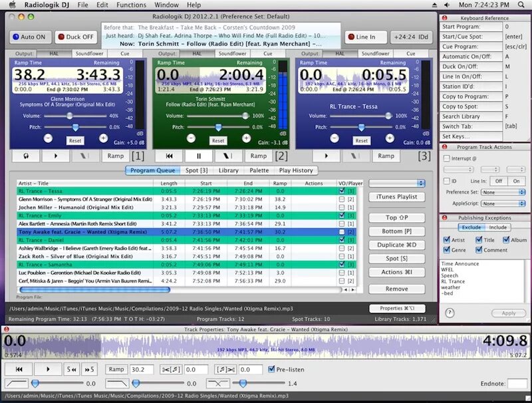Play the Track Properties preview
Screen dimensions: 532x403
coord(48,369)
